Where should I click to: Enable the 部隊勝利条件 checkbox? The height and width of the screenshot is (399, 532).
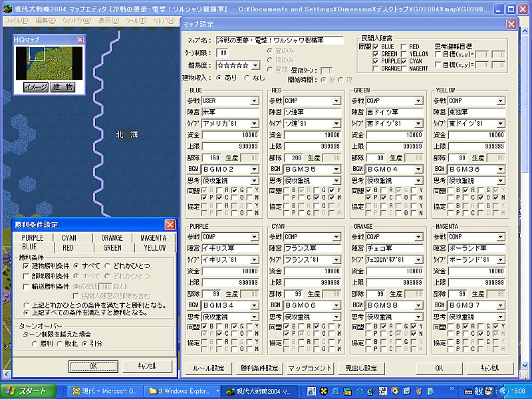(26, 276)
